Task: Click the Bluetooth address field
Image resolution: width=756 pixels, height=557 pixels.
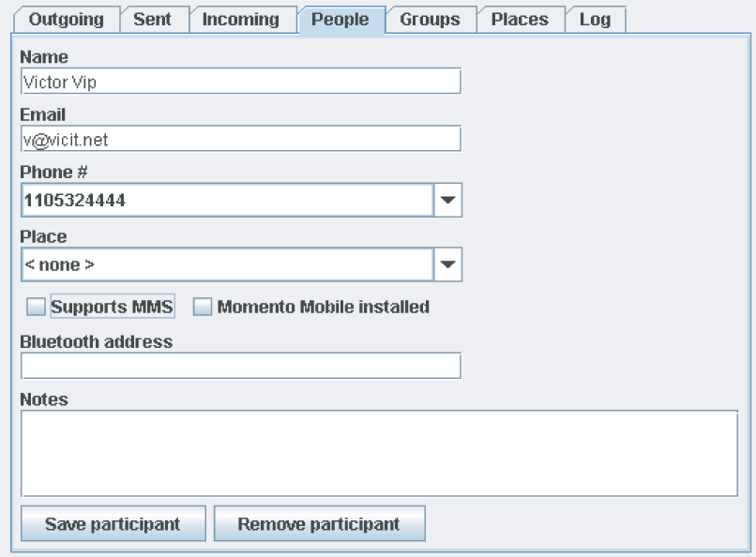Action: [x=240, y=366]
